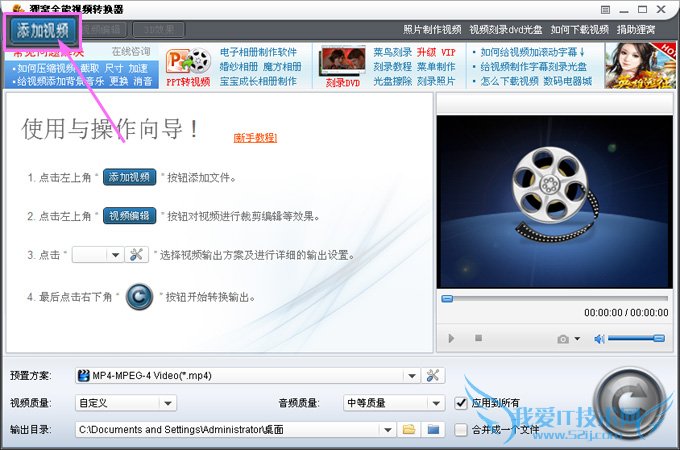This screenshot has height=450, width=680.
Task: Open the 如何下载视频 link
Action: pyautogui.click(x=580, y=29)
